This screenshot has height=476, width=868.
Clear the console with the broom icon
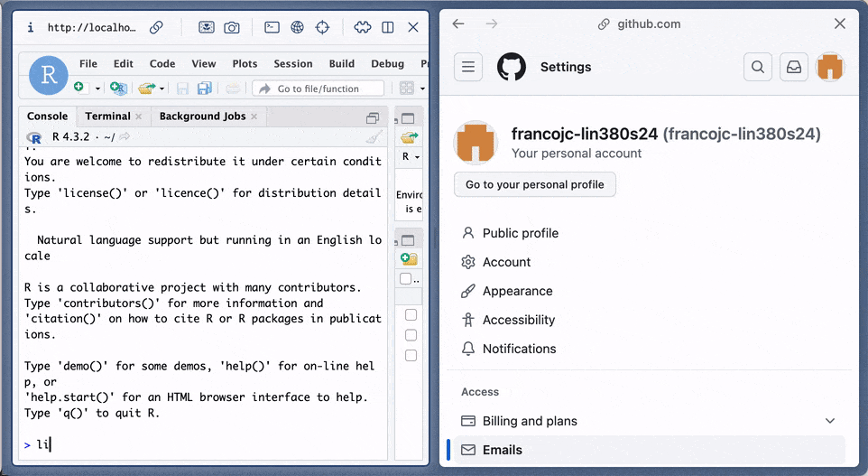[x=374, y=137]
